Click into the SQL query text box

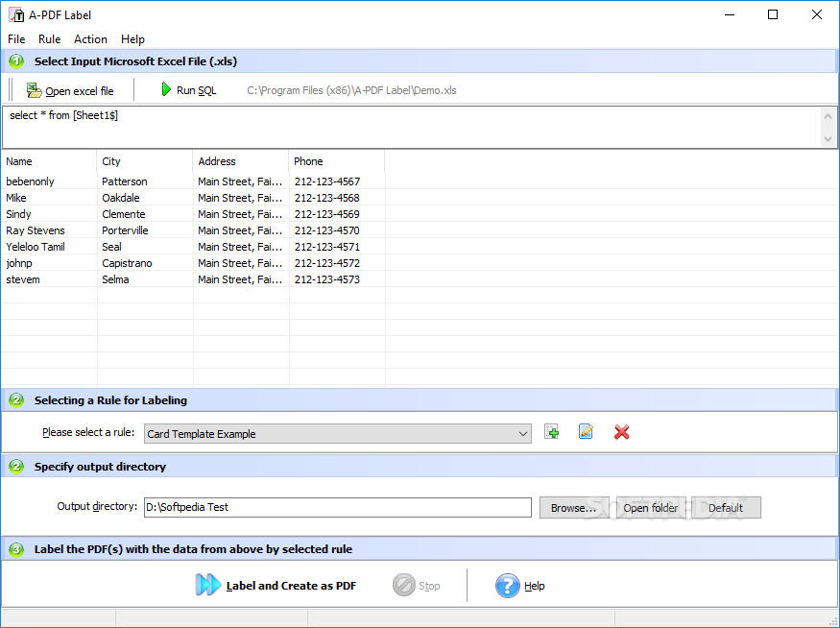412,127
